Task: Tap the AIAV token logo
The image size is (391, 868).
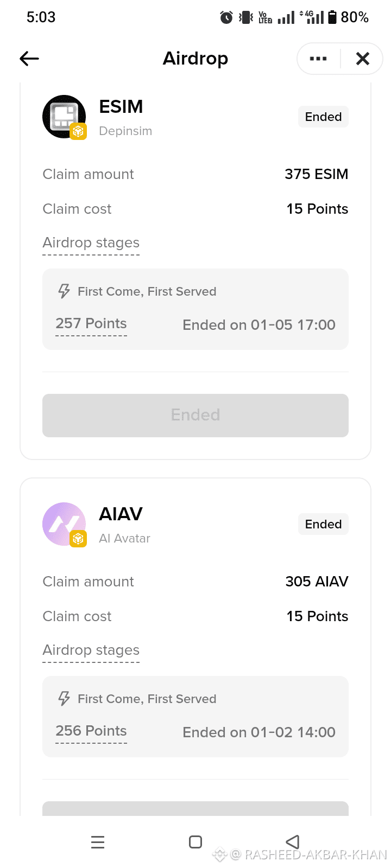Action: click(64, 524)
